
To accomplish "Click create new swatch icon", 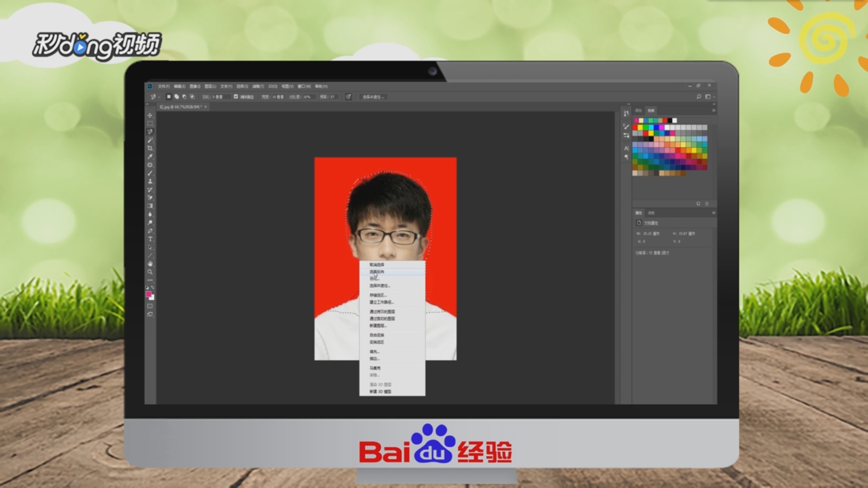I will [x=698, y=204].
